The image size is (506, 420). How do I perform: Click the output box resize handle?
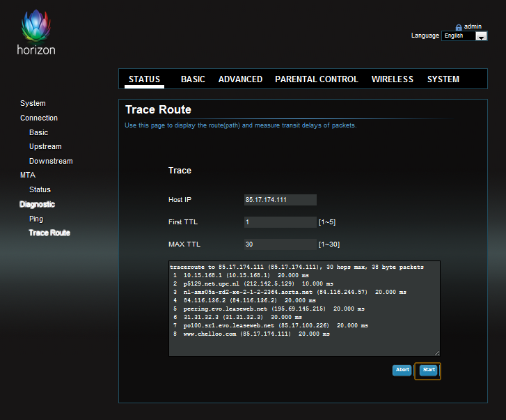(x=437, y=353)
